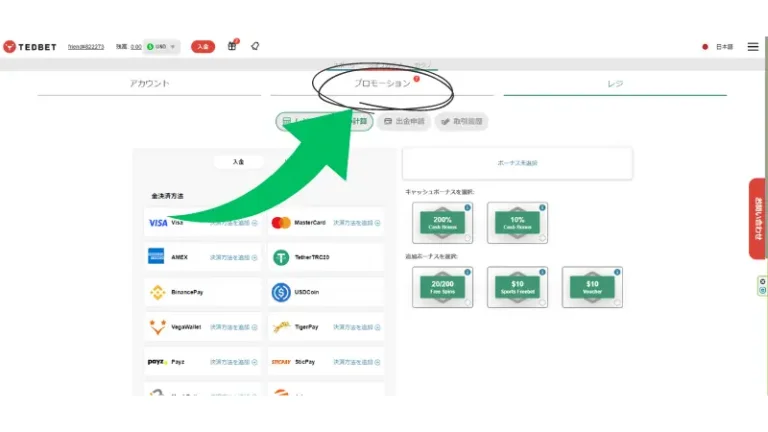
Task: Click the TEDBET logo
Action: pos(30,47)
